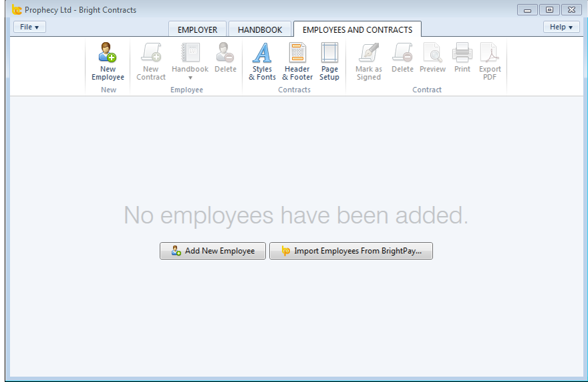This screenshot has width=588, height=382.
Task: Click the Preview contract icon
Action: point(432,58)
